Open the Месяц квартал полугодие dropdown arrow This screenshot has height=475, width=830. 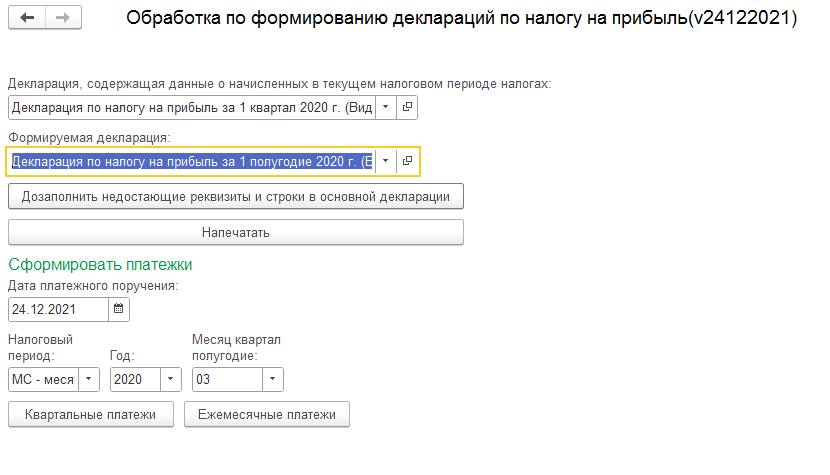click(273, 380)
